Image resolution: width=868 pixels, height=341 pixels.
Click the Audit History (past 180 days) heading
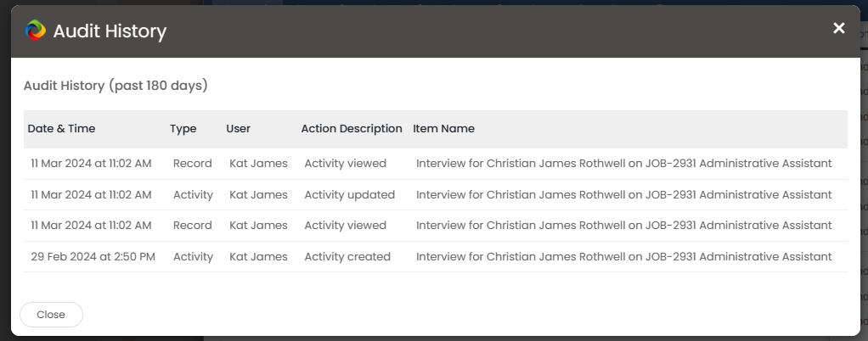coord(116,86)
